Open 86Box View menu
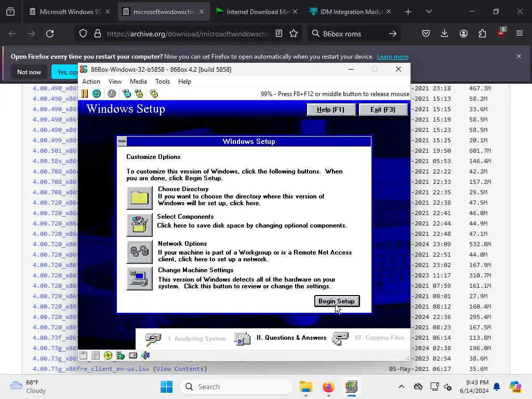The height and width of the screenshot is (399, 532). [x=115, y=82]
